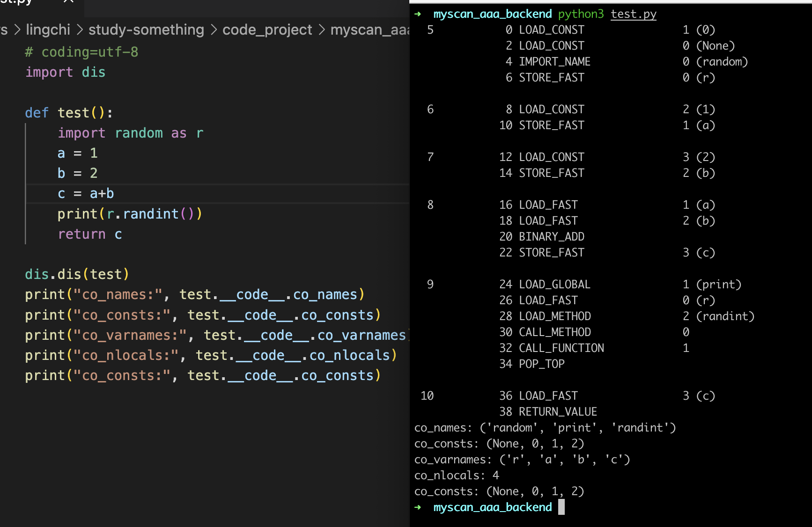The height and width of the screenshot is (527, 812).
Task: Click the green arrow prompt icon at the bottom
Action: click(418, 507)
